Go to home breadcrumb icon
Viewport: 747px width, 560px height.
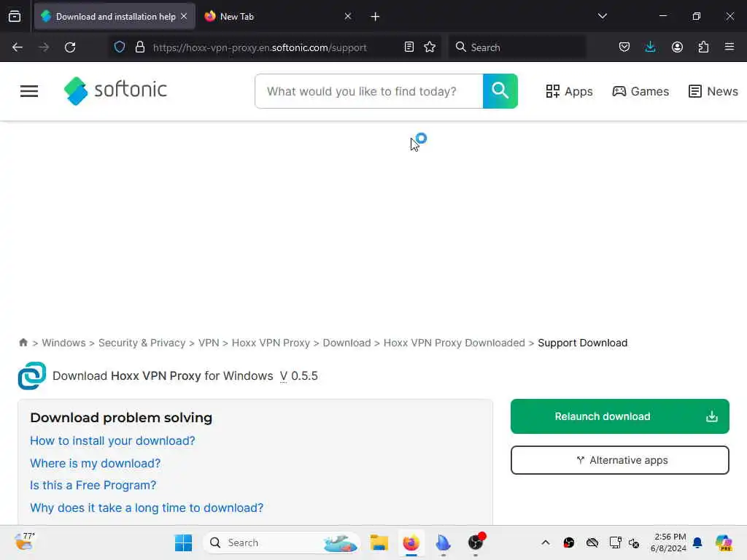tap(23, 343)
